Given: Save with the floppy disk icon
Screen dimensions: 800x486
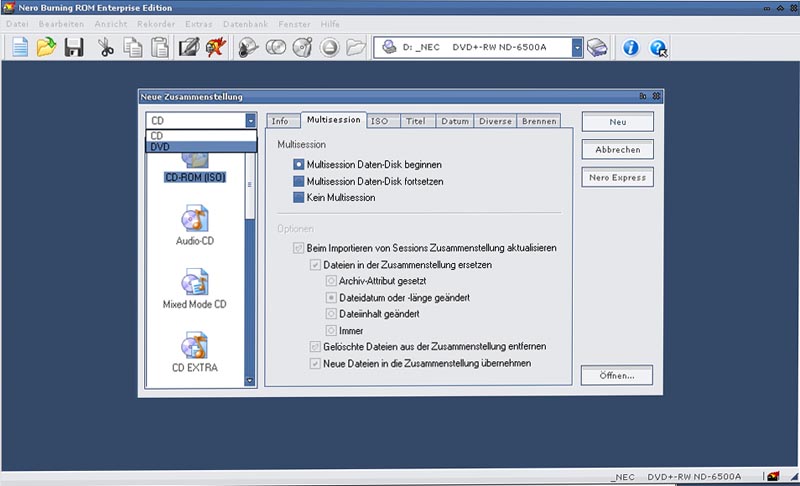Looking at the screenshot, I should 74,47.
